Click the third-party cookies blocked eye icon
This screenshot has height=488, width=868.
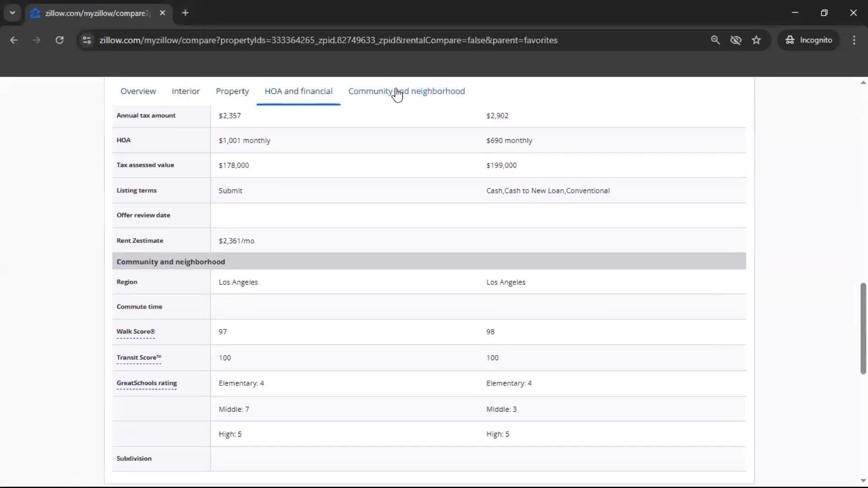[x=736, y=40]
